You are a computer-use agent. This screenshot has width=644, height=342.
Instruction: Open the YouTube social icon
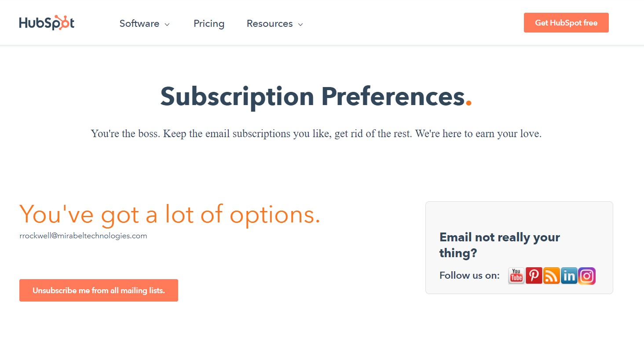[x=516, y=276]
